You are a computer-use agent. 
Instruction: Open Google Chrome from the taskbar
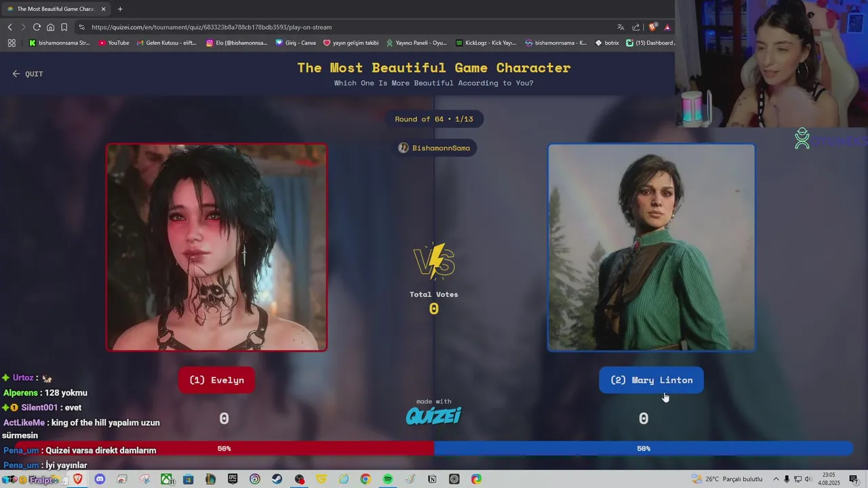pyautogui.click(x=366, y=479)
